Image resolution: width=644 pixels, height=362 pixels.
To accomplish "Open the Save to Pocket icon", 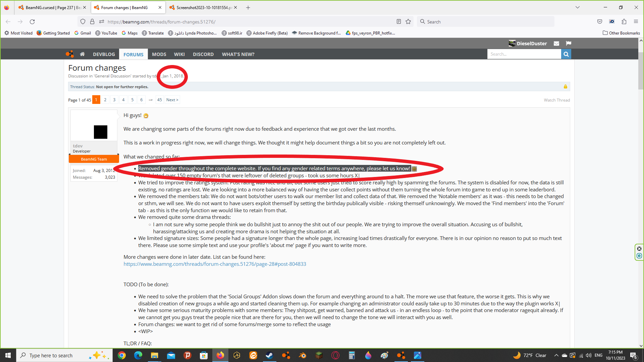I will (x=600, y=21).
